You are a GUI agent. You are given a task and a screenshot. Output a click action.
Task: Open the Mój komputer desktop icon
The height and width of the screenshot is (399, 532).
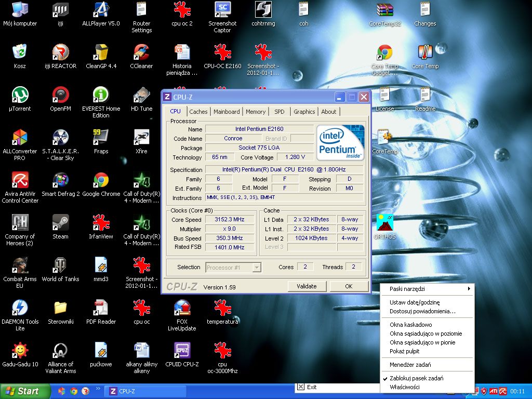click(20, 14)
